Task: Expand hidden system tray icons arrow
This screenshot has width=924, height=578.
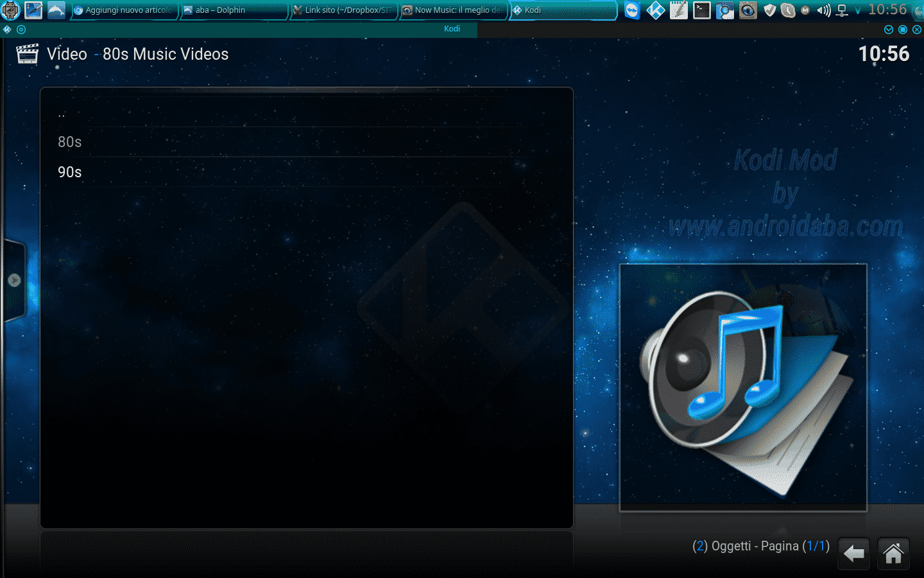Action: pyautogui.click(x=857, y=11)
